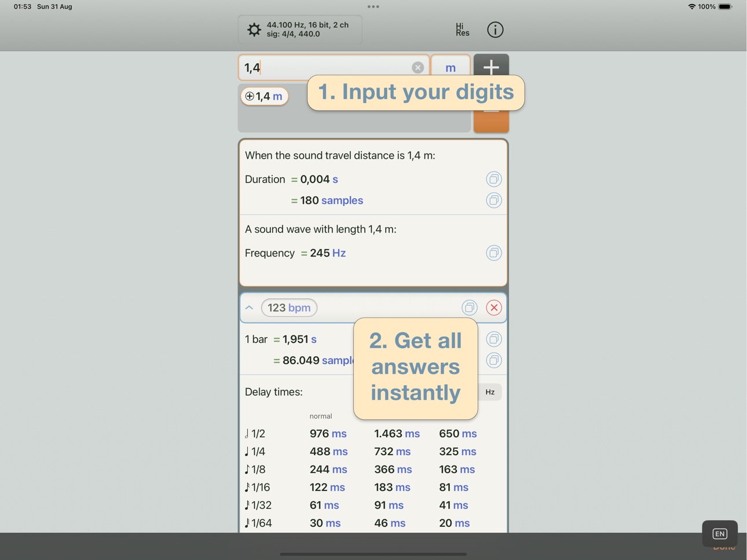The height and width of the screenshot is (560, 747).
Task: Open the m unit selector
Action: click(x=451, y=68)
